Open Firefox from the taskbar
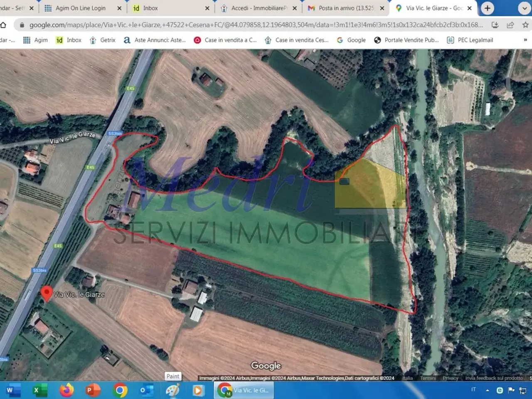This screenshot has height=399, width=532. [x=66, y=390]
